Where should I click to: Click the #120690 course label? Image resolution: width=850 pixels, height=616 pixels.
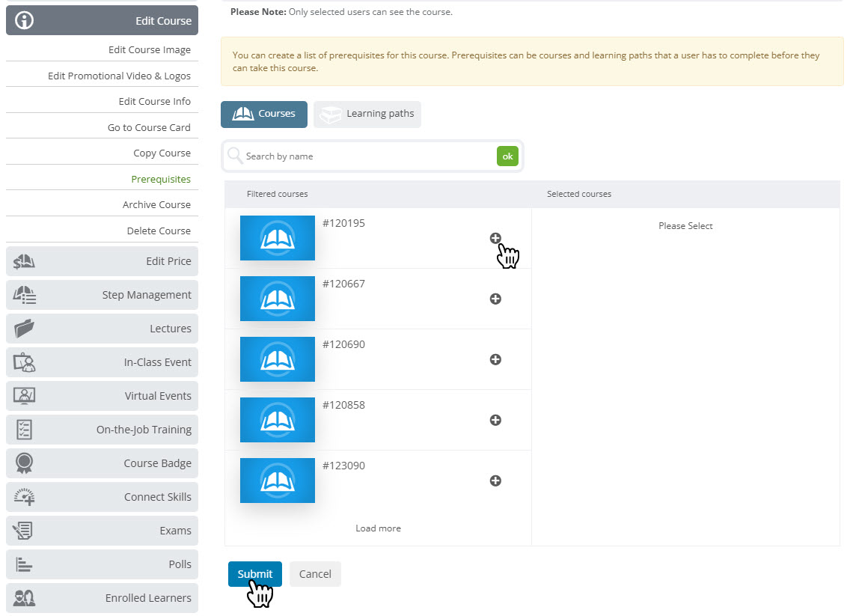tap(343, 344)
